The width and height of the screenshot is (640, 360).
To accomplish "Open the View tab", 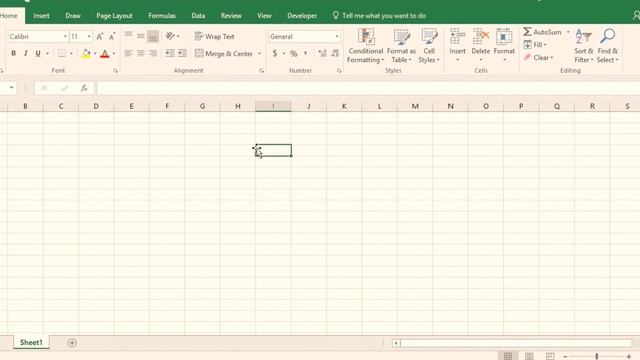I will (264, 16).
